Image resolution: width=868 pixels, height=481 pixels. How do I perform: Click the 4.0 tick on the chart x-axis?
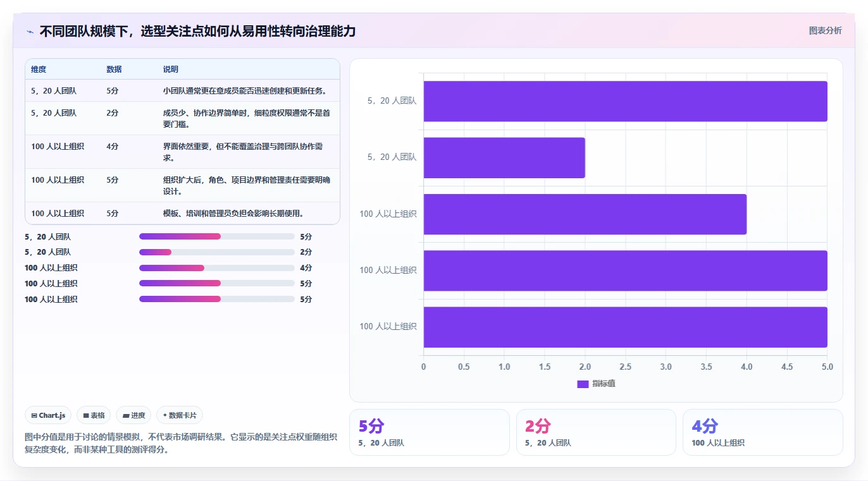pos(747,367)
